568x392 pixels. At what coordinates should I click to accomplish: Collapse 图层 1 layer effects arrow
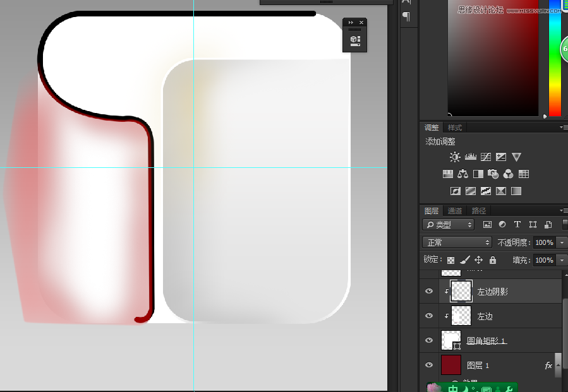pyautogui.click(x=559, y=365)
